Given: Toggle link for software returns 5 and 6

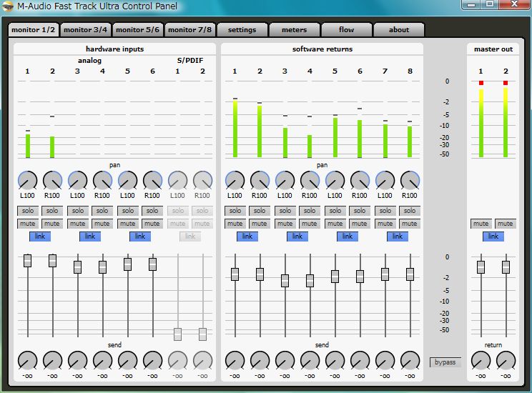Looking at the screenshot, I should tap(348, 237).
